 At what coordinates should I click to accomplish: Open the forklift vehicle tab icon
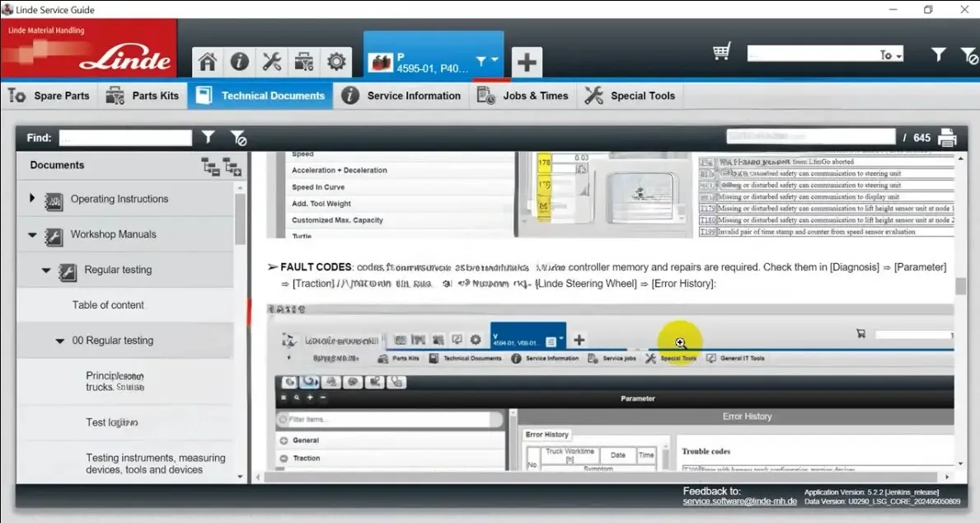380,62
